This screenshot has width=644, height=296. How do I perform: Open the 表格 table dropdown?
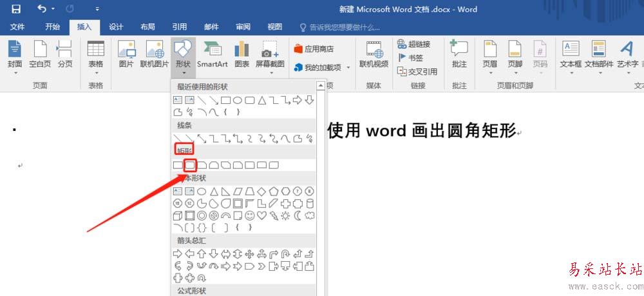point(96,57)
